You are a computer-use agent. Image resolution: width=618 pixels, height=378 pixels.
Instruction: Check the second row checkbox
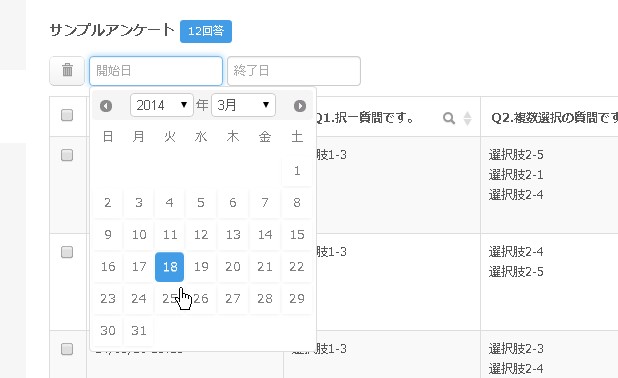coord(67,252)
